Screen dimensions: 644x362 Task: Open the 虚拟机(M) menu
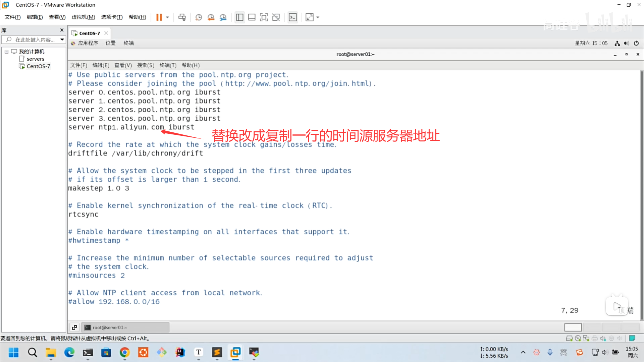(83, 17)
